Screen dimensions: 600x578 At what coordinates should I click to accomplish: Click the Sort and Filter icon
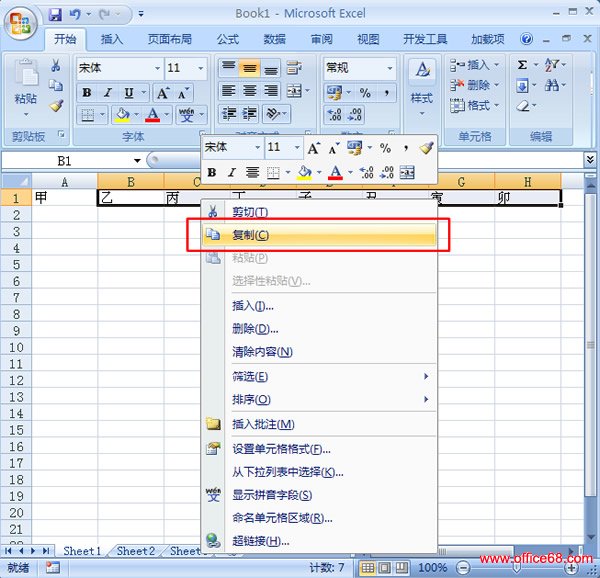tap(552, 65)
